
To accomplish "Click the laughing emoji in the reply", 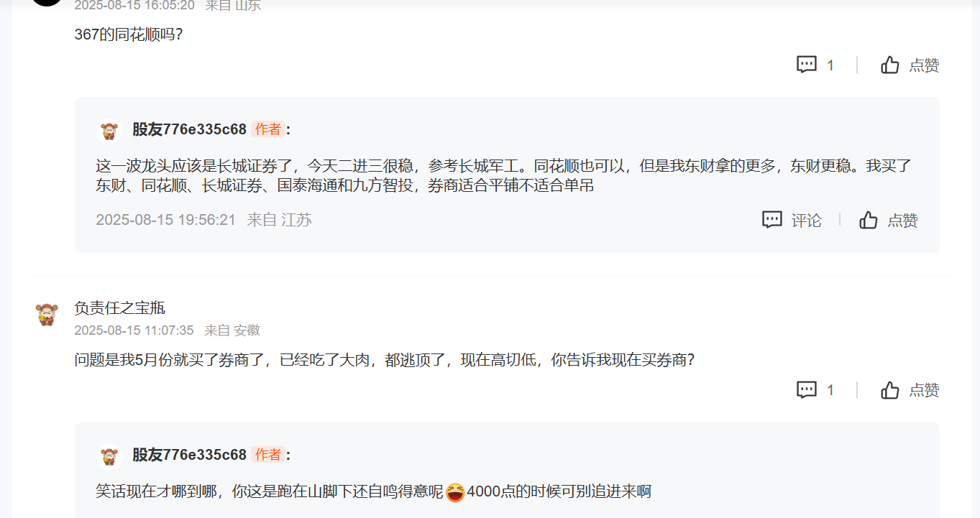I will coord(455,493).
